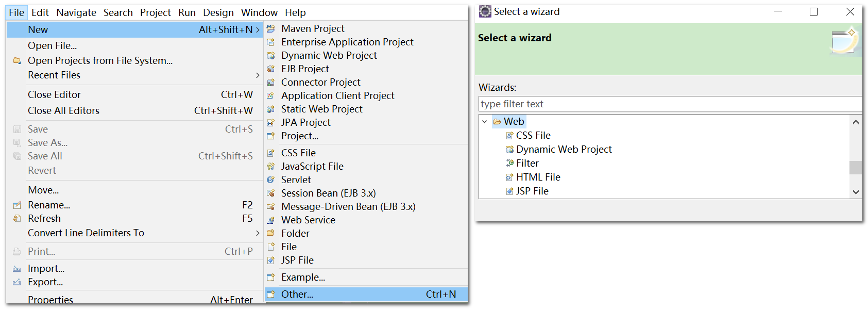Create a new JavaScript File
Screen dimensions: 868x309
[312, 166]
